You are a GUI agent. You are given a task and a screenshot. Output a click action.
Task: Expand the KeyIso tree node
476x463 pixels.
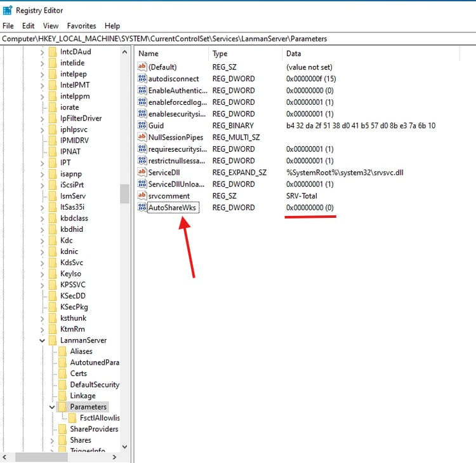42,274
